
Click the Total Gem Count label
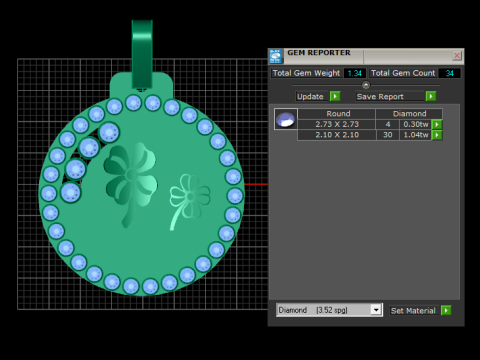(403, 73)
